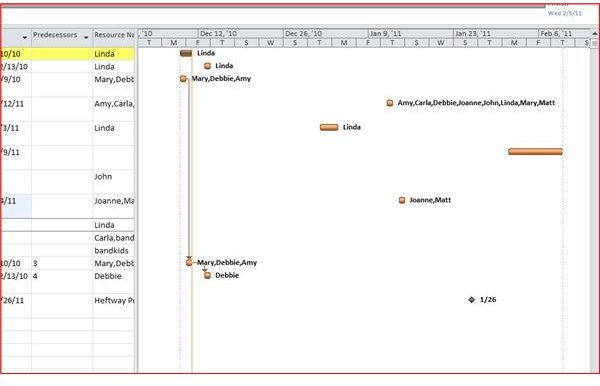Click the lower Mary,Debbie,Amy task bar
This screenshot has height=386, width=600.
189,262
